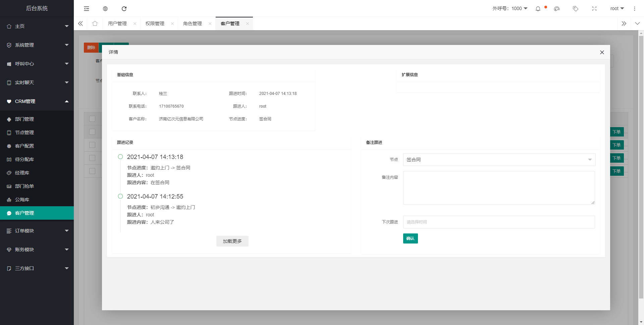Expand the root user dropdown
Viewport: 644px width, 325px height.
(x=617, y=9)
